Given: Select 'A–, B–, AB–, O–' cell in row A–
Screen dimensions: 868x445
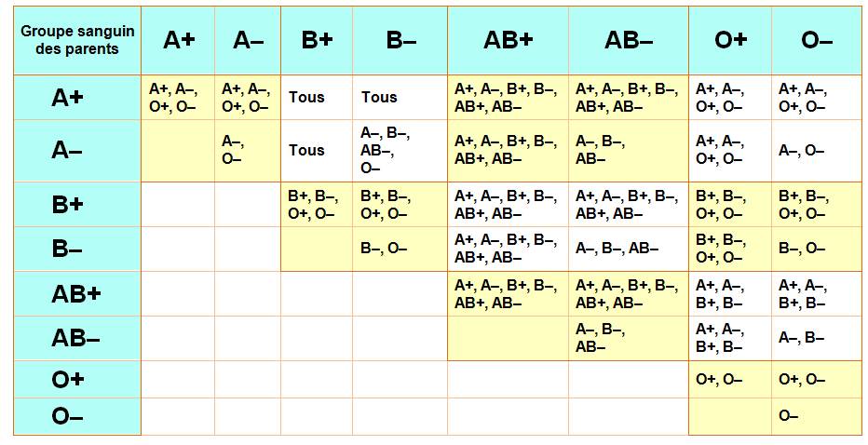Looking at the screenshot, I should (386, 150).
